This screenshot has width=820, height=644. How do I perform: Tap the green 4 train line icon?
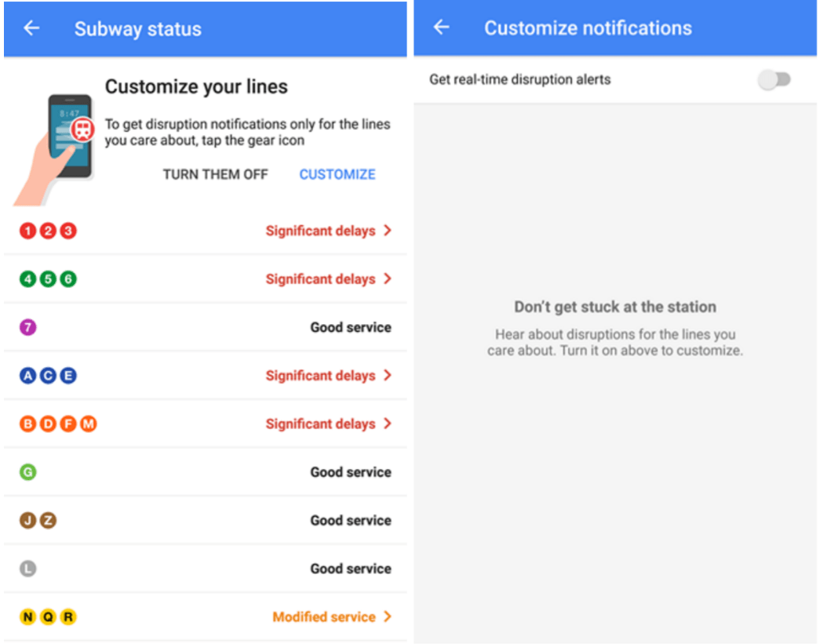pos(28,279)
